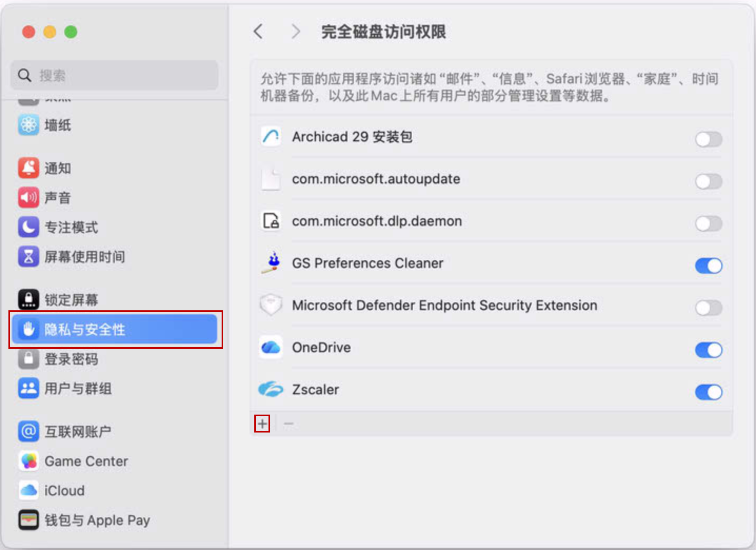The width and height of the screenshot is (756, 550).
Task: Click the GS Preferences Cleaner icon
Action: [271, 263]
